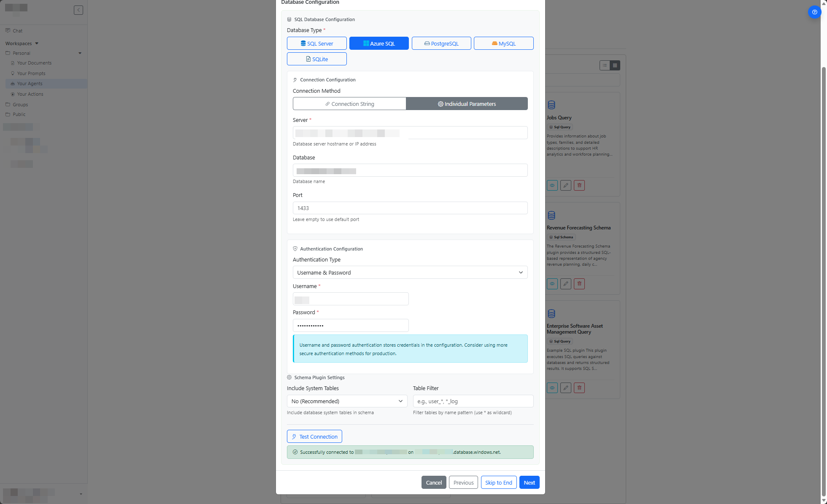This screenshot has width=827, height=504.
Task: Click the trash delete icon on Enterprise Software Asset card
Action: [579, 388]
